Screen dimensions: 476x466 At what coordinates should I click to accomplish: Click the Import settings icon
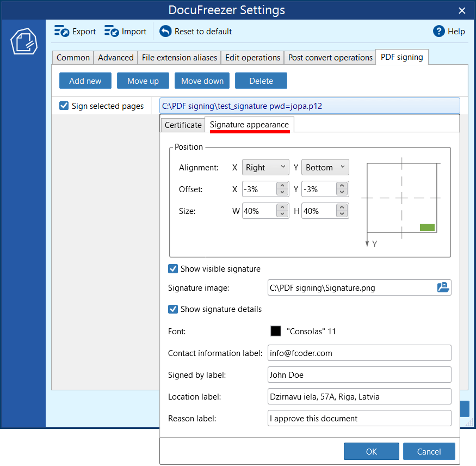pyautogui.click(x=112, y=31)
